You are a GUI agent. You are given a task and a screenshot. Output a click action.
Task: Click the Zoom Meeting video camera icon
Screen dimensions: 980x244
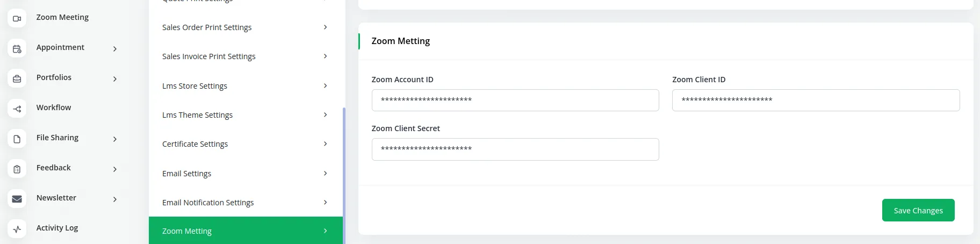[x=17, y=18]
